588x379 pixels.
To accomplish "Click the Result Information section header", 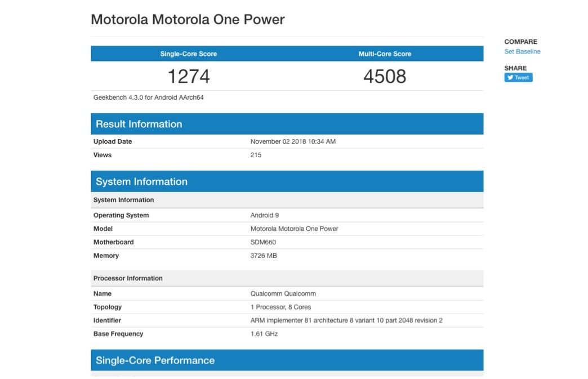I will (x=139, y=124).
